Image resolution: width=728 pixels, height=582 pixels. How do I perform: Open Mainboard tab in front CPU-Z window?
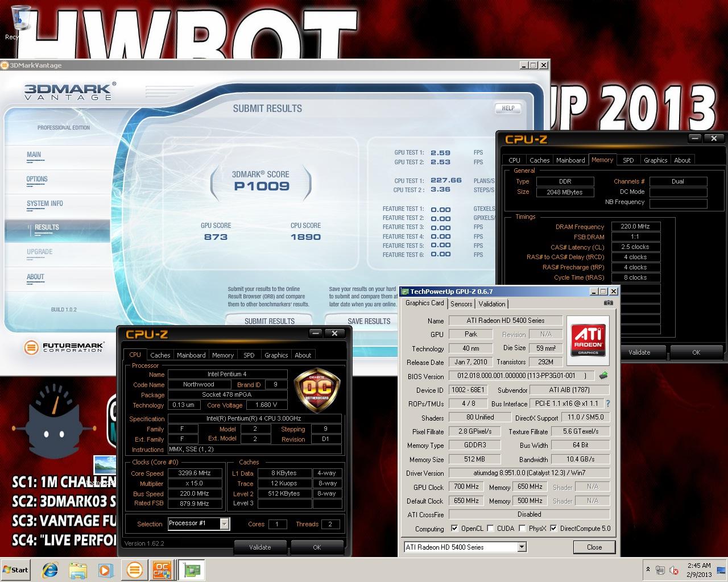click(191, 355)
